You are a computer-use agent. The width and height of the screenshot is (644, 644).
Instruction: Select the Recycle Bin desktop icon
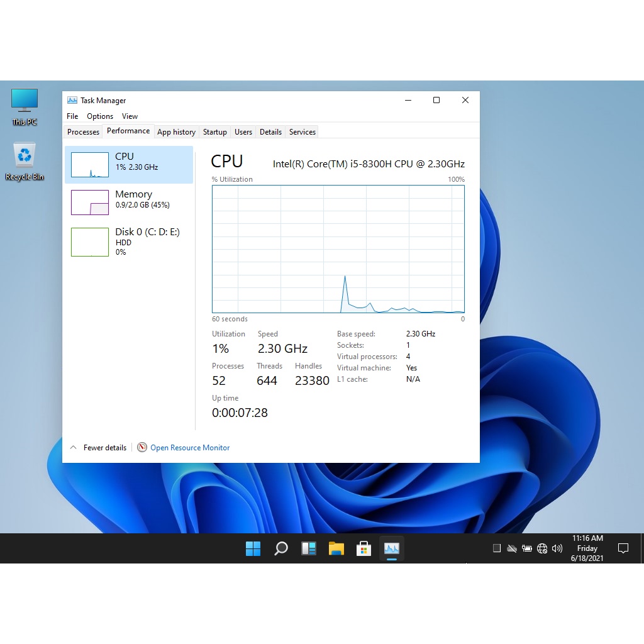(25, 161)
